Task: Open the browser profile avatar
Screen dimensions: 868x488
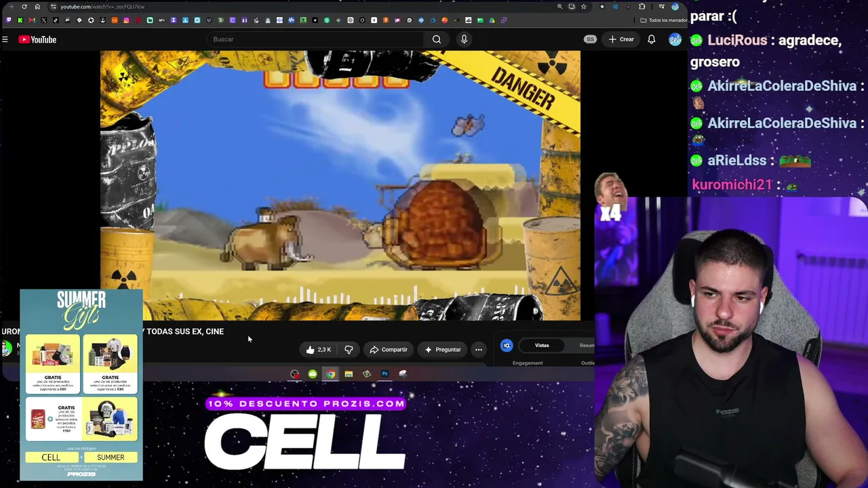Action: coord(675,7)
